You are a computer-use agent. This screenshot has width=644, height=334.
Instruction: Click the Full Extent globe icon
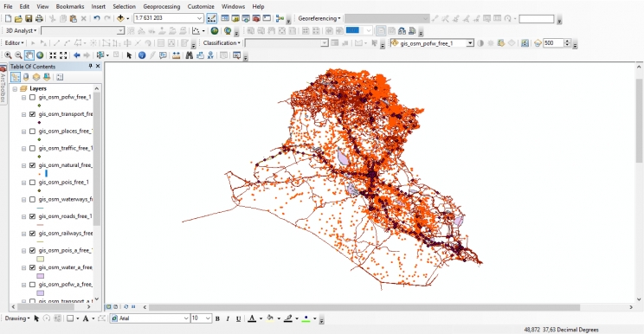pos(40,55)
